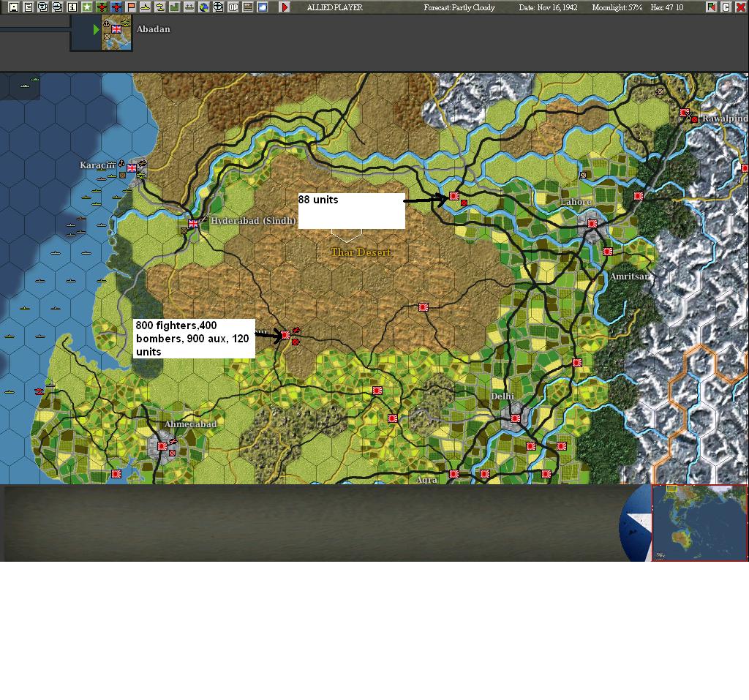This screenshot has width=749, height=700.
Task: Click the green arrow beside Abadan thumbnail
Action: click(96, 30)
